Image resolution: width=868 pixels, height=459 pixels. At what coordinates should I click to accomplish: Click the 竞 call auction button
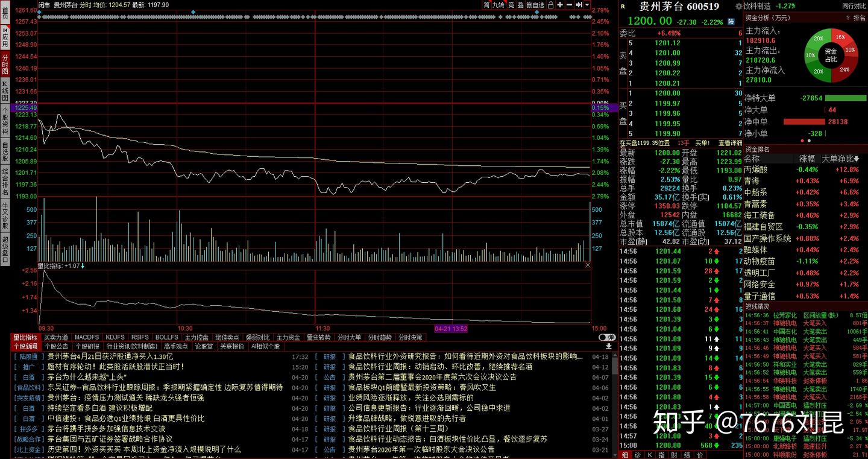511,5
